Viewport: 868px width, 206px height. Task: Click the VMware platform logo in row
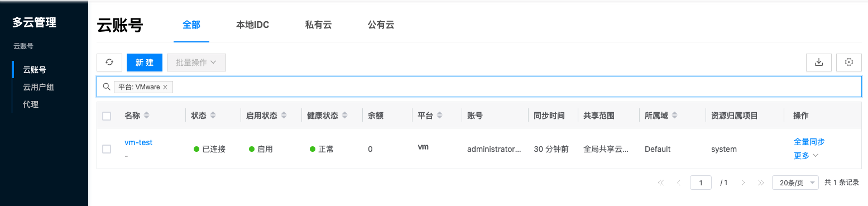pyautogui.click(x=423, y=147)
